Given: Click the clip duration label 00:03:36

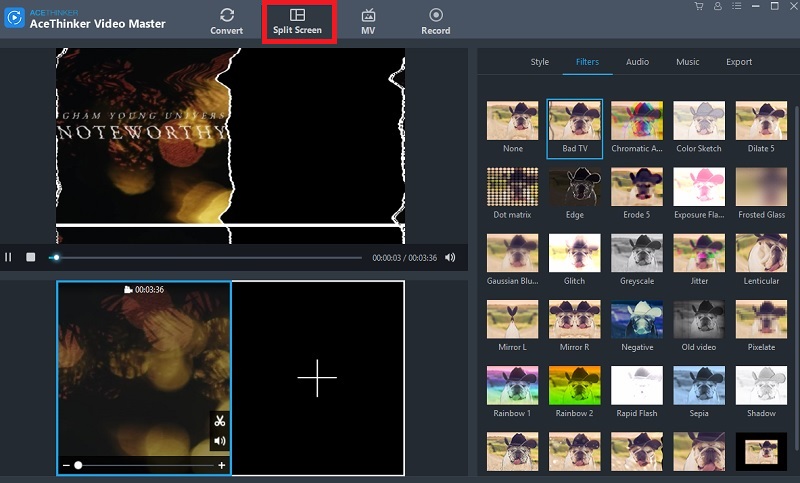Looking at the screenshot, I should [144, 289].
